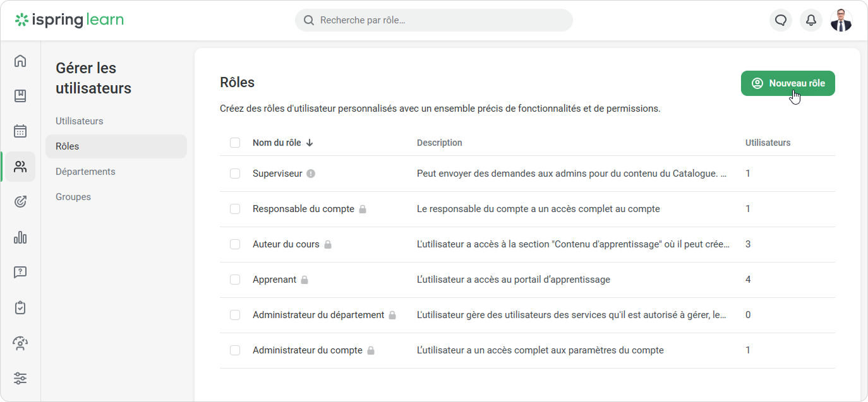
Task: Go to Utilisateurs in the side menu
Action: (80, 121)
